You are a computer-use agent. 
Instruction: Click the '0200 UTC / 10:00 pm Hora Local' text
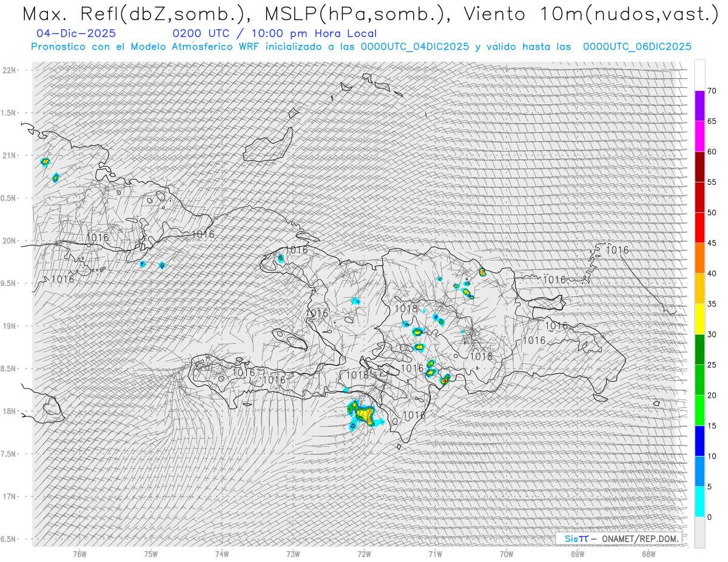274,33
